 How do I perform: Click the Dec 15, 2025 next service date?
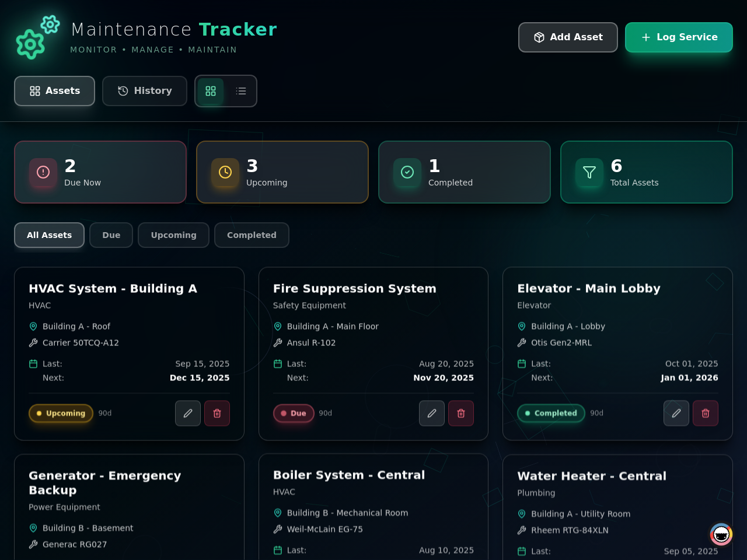pyautogui.click(x=200, y=378)
